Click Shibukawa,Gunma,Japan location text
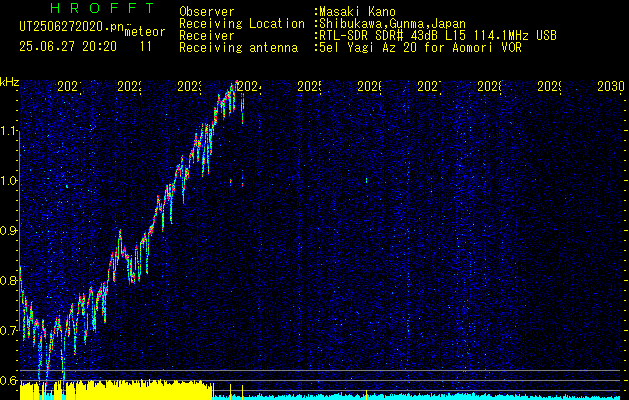The width and height of the screenshot is (629, 400). 390,24
